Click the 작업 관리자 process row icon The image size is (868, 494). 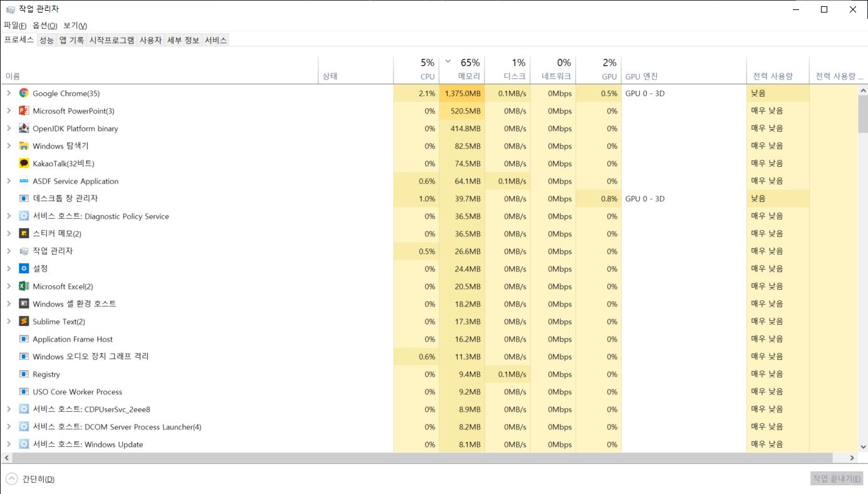pyautogui.click(x=24, y=251)
